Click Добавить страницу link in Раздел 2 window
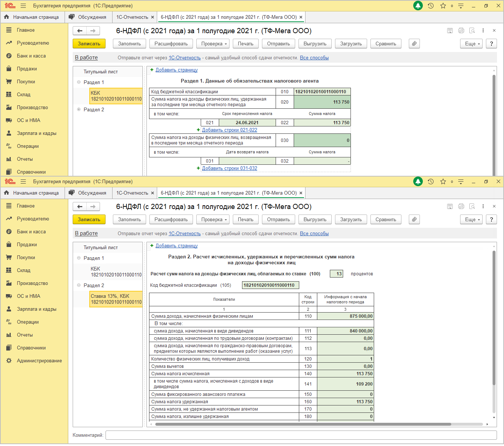Image resolution: width=504 pixels, height=446 pixels. pyautogui.click(x=177, y=245)
